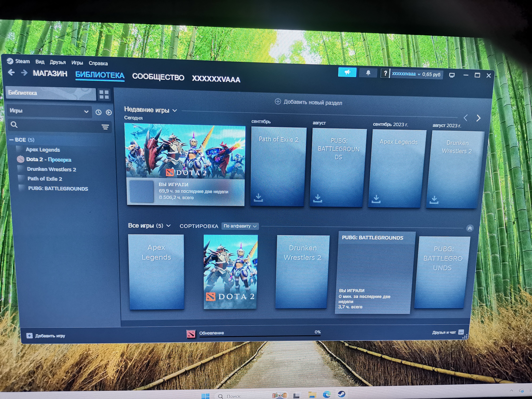Open По алфавиту sorting dropdown
This screenshot has width=532, height=399.
(240, 226)
